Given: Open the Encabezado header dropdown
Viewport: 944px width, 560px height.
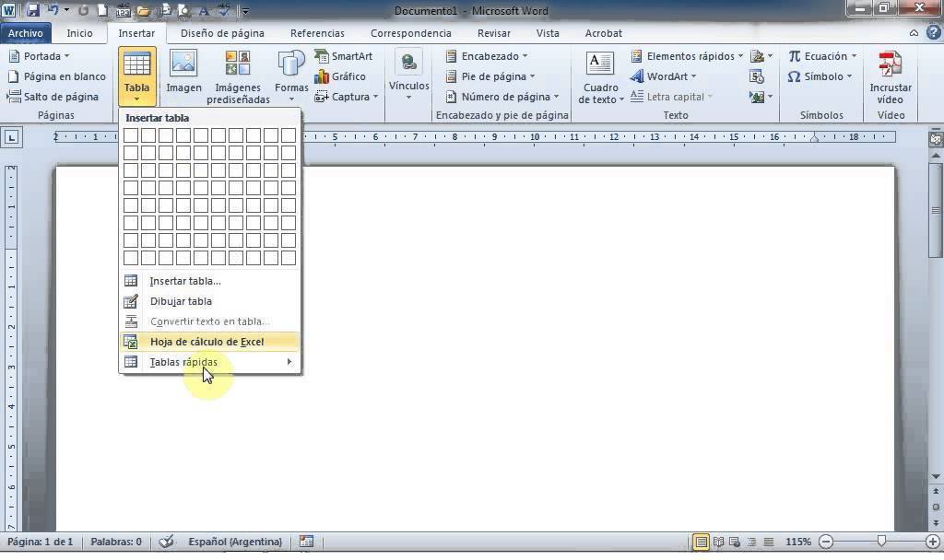Looking at the screenshot, I should [487, 56].
